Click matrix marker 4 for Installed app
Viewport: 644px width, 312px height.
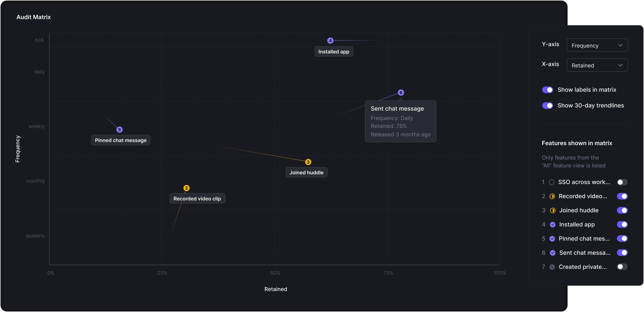(330, 41)
